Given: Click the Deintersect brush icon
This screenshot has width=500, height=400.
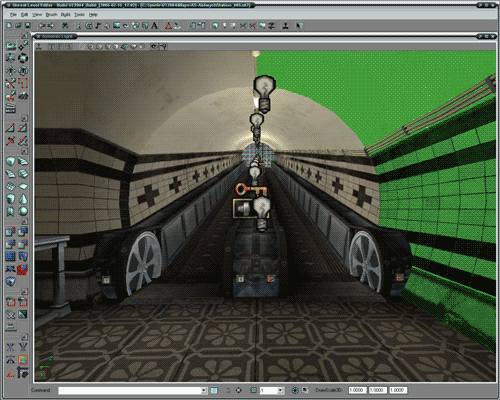Looking at the screenshot, I should (x=23, y=244).
